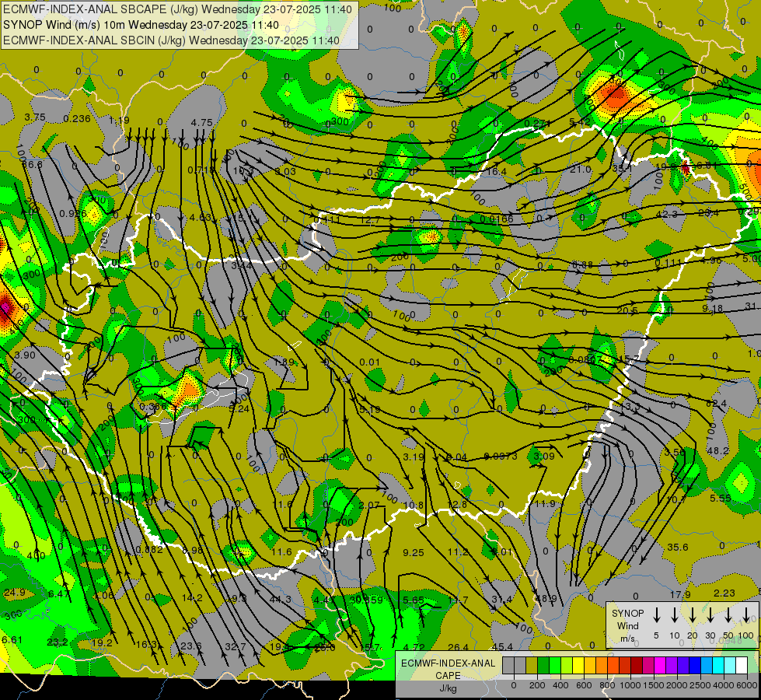Click the map value '35.6'
The image size is (761, 700).
[x=678, y=547]
